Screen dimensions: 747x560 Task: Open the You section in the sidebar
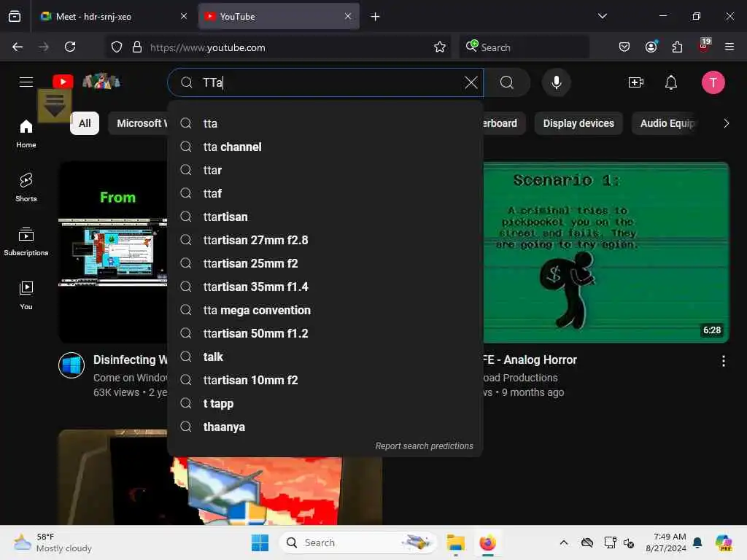coord(26,295)
